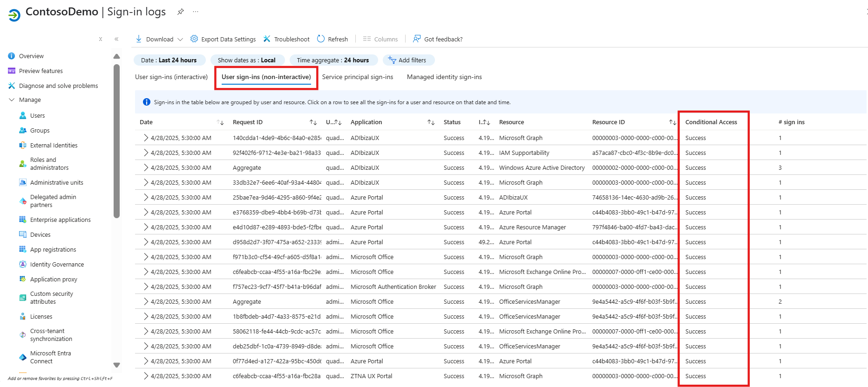Image resolution: width=868 pixels, height=387 pixels.
Task: Click the Download arrow icon
Action: (x=139, y=39)
